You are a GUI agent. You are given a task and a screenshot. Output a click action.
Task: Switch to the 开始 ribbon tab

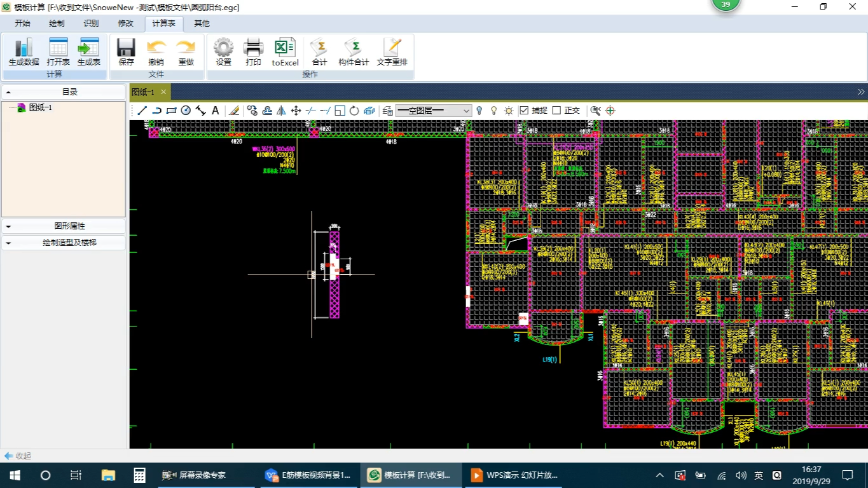tap(23, 24)
